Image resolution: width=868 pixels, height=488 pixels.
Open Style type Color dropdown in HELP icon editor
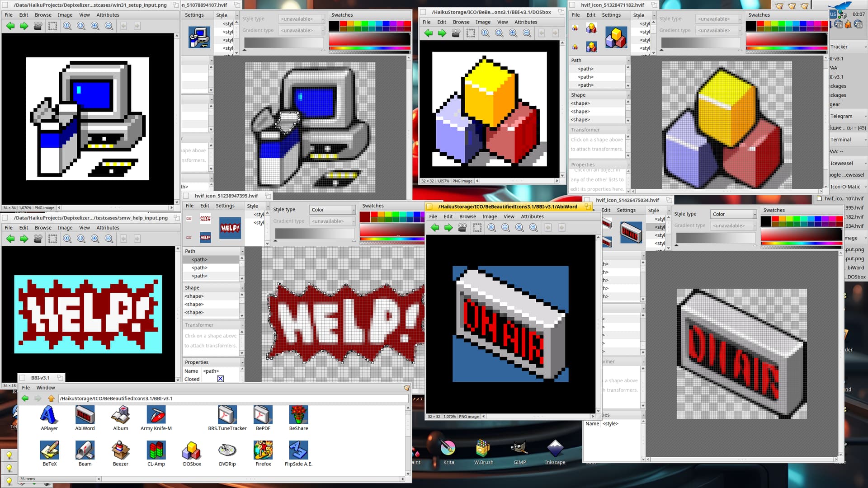pyautogui.click(x=333, y=210)
